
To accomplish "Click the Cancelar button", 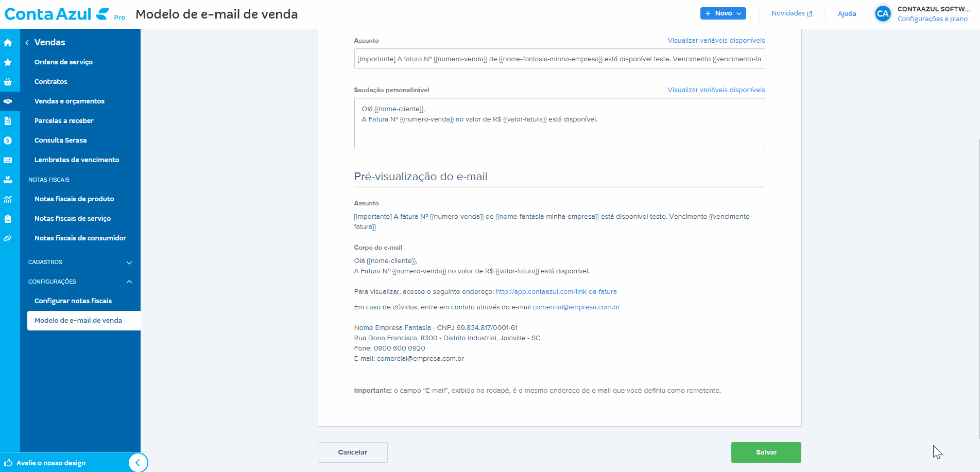I will pos(353,452).
